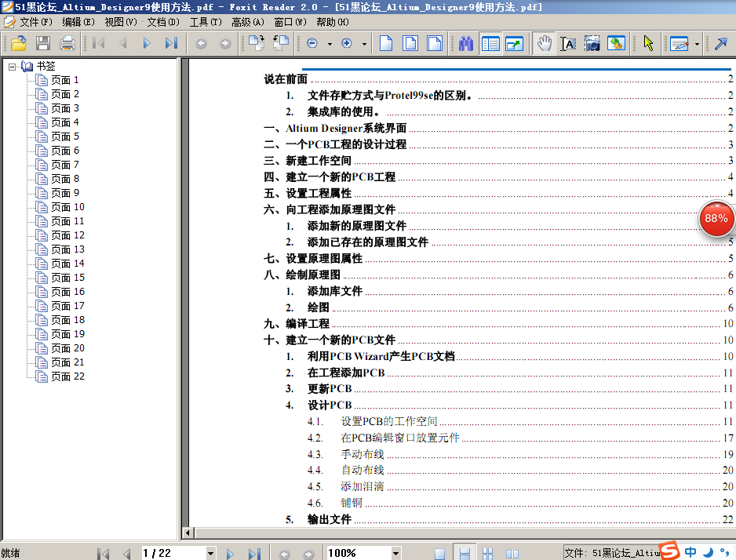
Task: Collapse the 书签 bookmark tree
Action: 13,67
